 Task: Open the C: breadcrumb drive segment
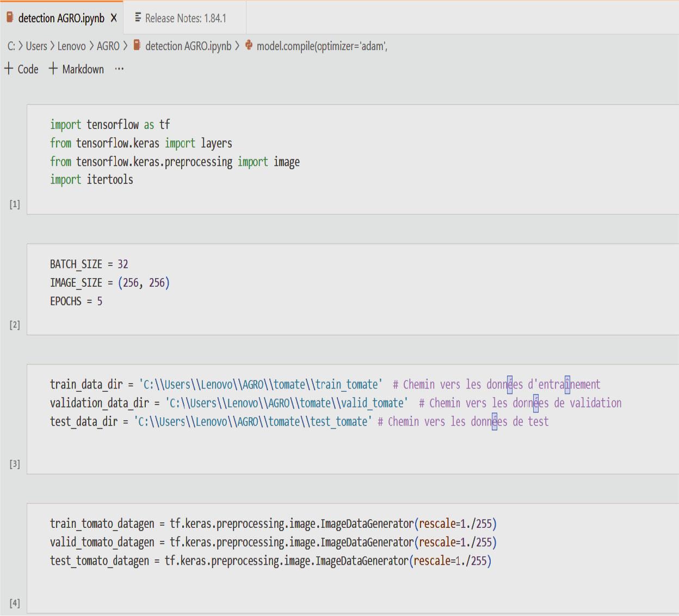pyautogui.click(x=11, y=46)
